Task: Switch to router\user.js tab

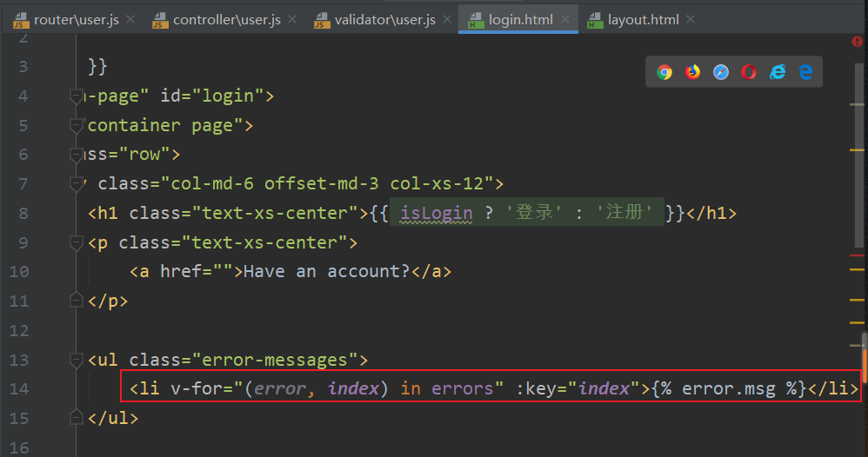Action: [x=76, y=20]
